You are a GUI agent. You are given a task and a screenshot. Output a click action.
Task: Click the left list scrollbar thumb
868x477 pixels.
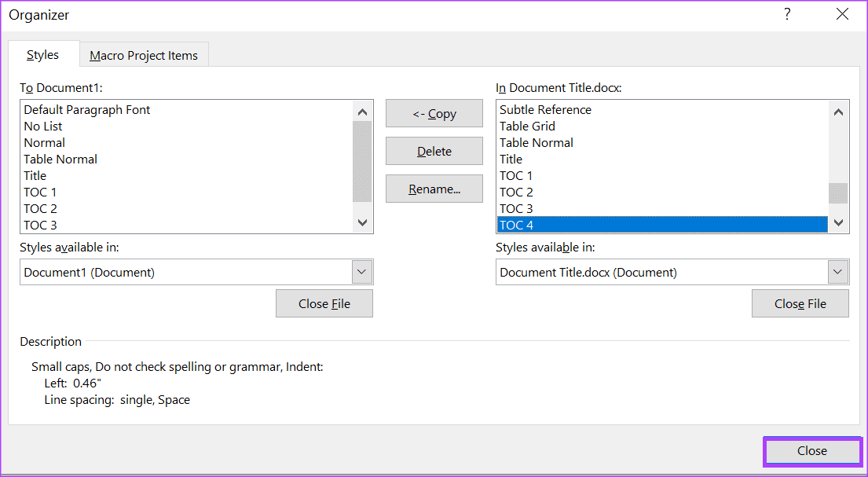pyautogui.click(x=361, y=161)
